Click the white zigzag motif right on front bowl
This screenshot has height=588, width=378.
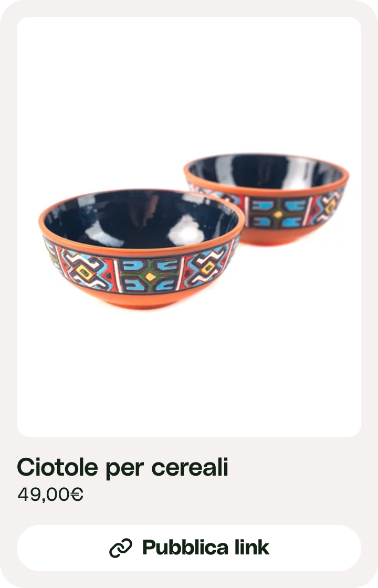pos(205,267)
